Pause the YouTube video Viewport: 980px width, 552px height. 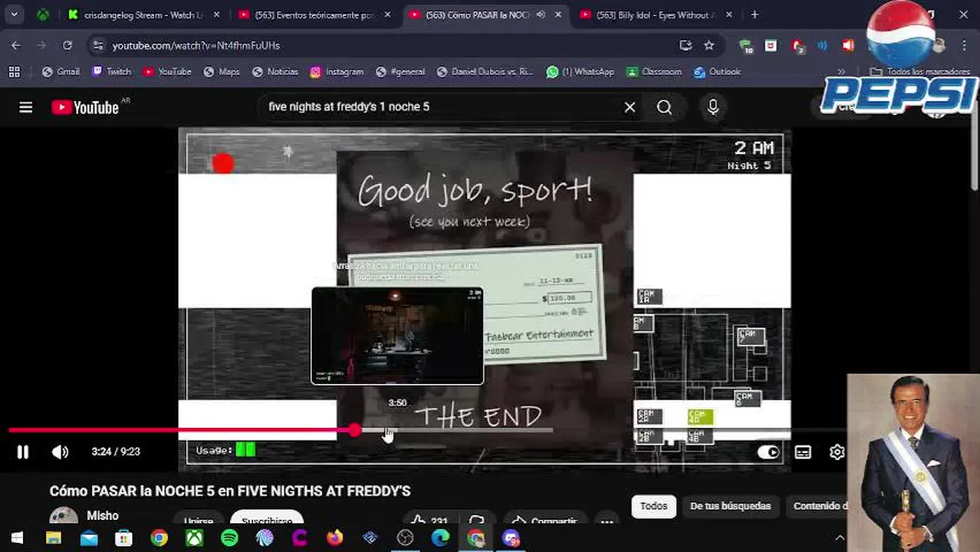point(23,452)
